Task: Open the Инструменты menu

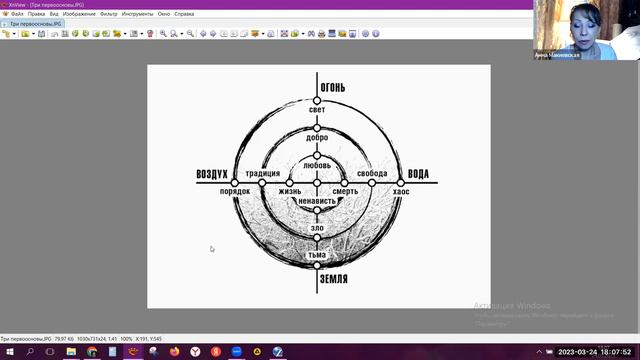Action: point(138,14)
